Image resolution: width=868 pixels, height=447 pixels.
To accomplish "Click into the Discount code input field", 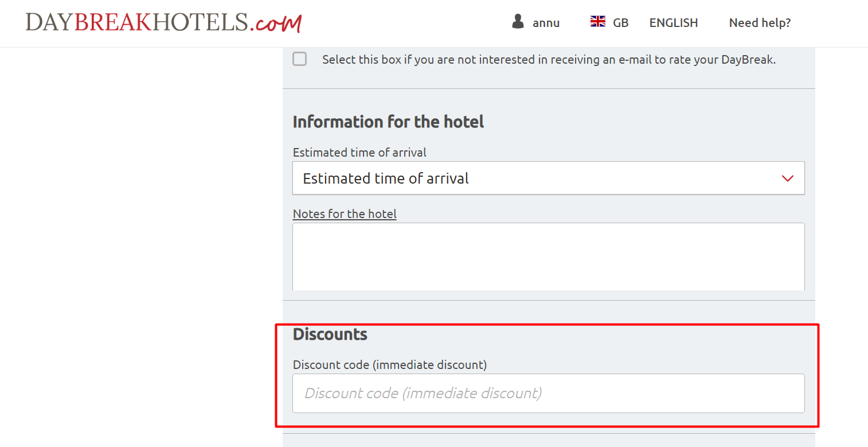I will 548,394.
